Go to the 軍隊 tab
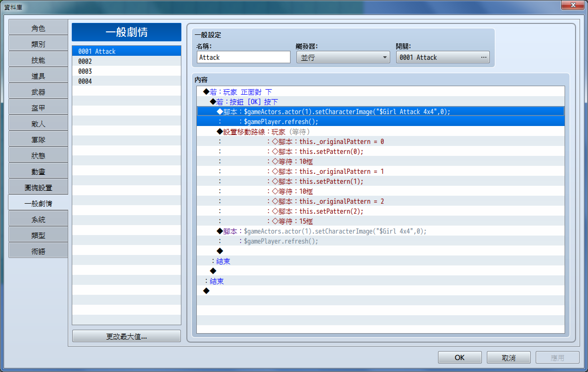This screenshot has height=372, width=588. tap(38, 140)
